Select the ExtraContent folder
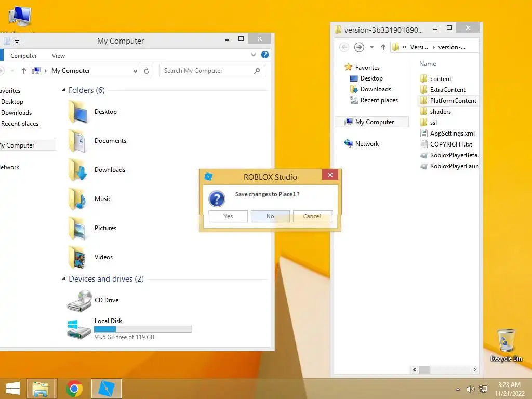Viewport: 532px width, 399px height. [443, 89]
